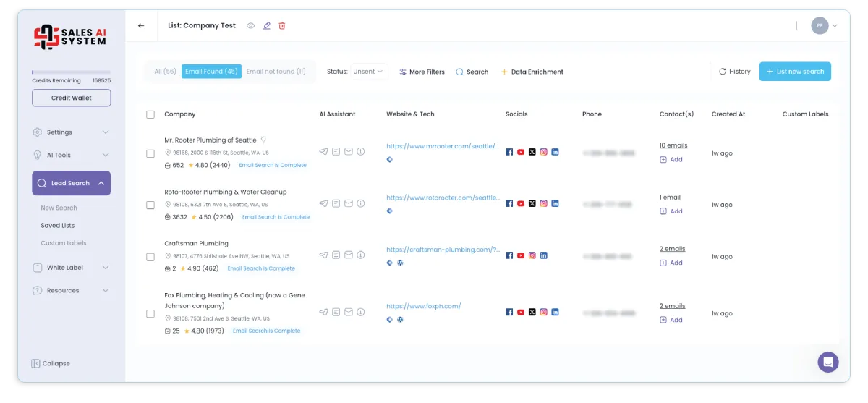This screenshot has height=403, width=868.
Task: Open Facebook icon for Fox Plumbing row
Action: pos(509,312)
